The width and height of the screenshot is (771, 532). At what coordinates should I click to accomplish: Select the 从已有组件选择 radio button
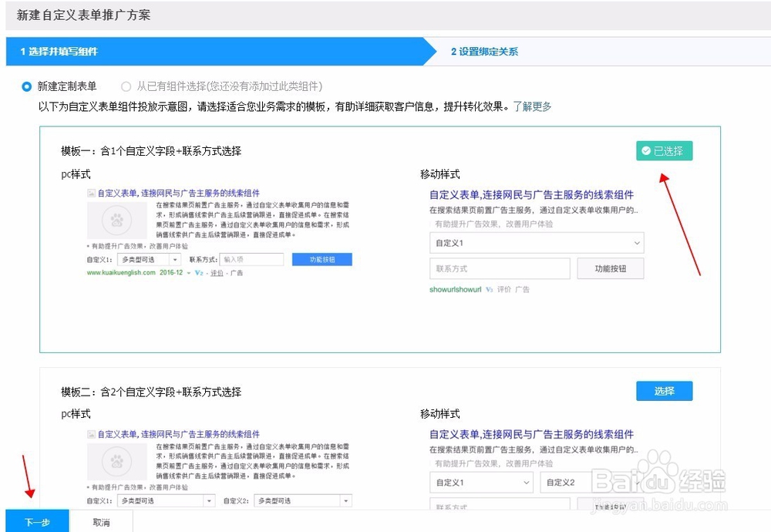click(126, 86)
